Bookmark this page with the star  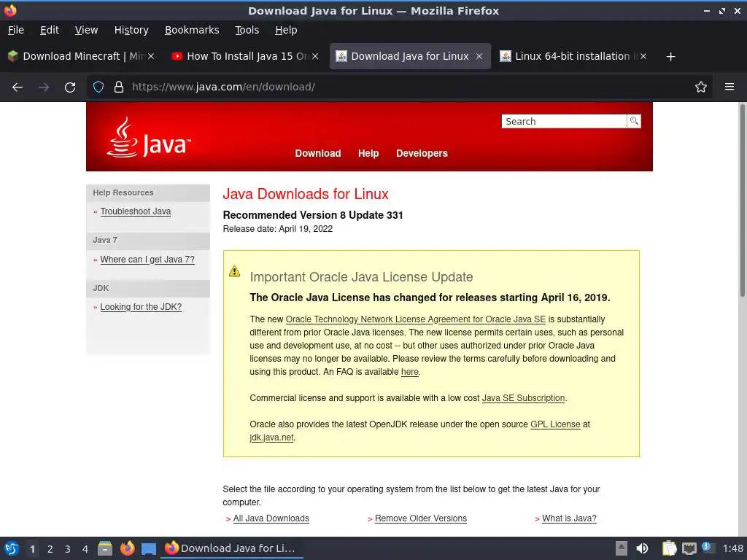(x=701, y=87)
